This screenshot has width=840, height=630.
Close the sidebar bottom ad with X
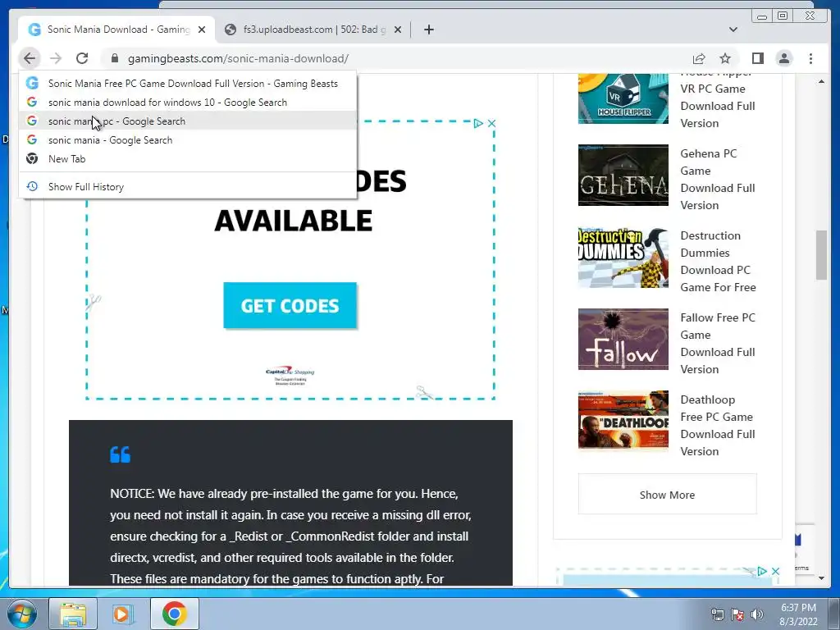coord(774,571)
